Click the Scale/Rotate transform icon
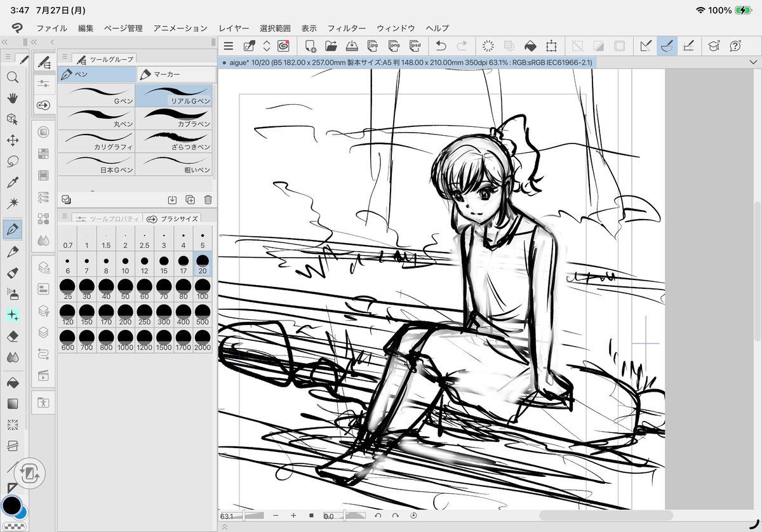Screen dimensions: 762x532 (x=551, y=46)
